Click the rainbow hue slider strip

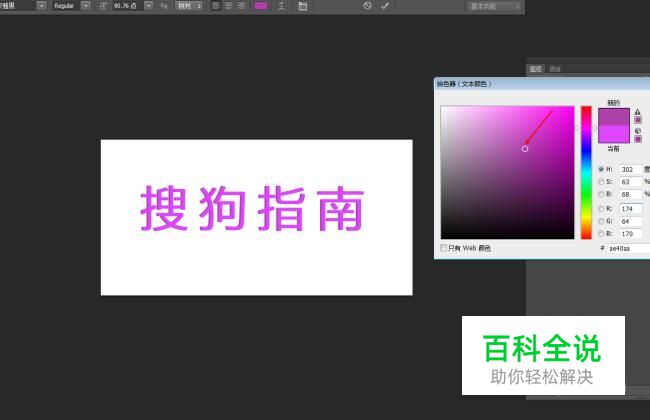[586, 172]
